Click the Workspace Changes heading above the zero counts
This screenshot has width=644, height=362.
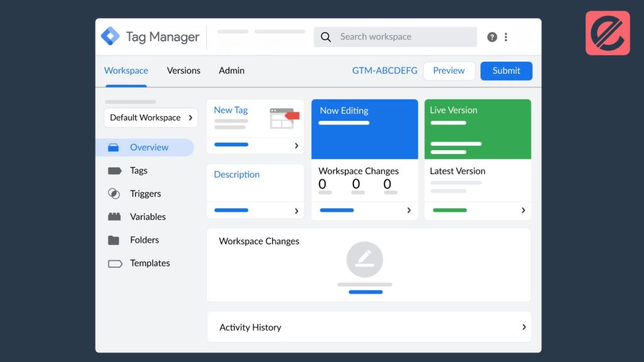click(358, 171)
